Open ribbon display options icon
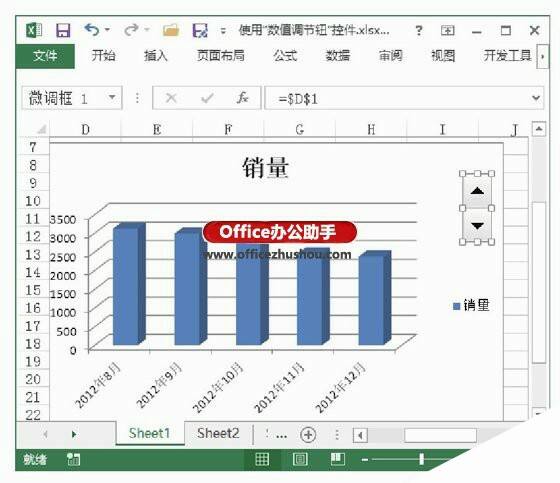 coord(448,30)
